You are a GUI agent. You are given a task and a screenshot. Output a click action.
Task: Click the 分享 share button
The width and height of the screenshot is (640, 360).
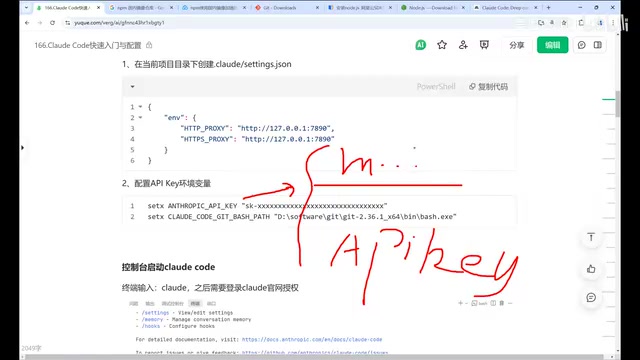pyautogui.click(x=516, y=45)
